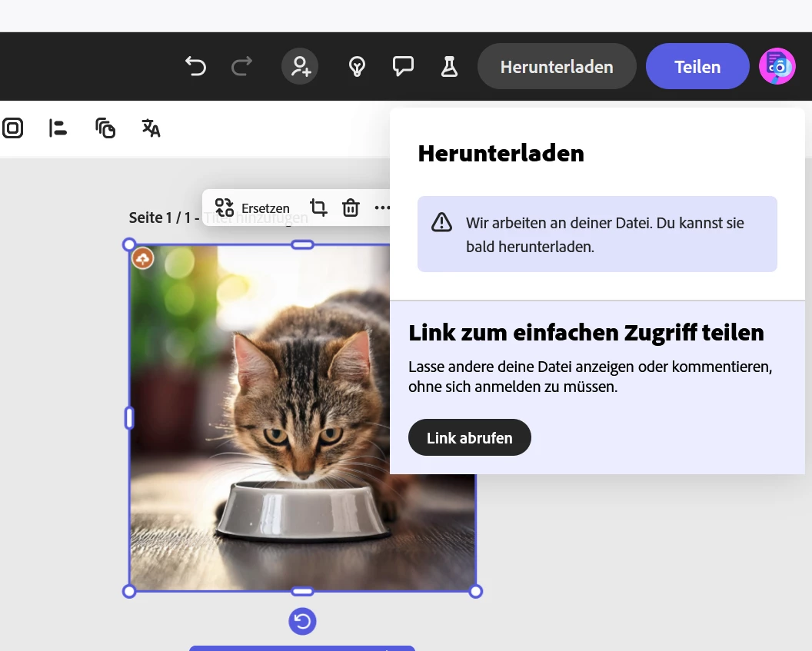The image size is (812, 651).
Task: Click the Teilen button
Action: (x=697, y=67)
